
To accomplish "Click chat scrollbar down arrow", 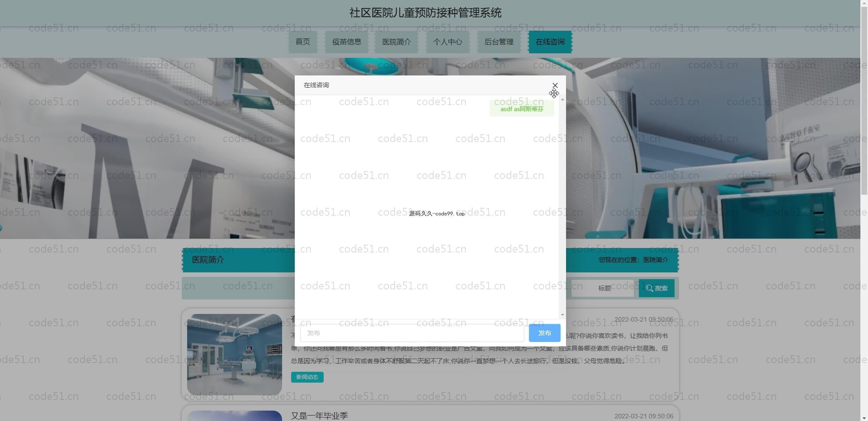I will coord(562,315).
